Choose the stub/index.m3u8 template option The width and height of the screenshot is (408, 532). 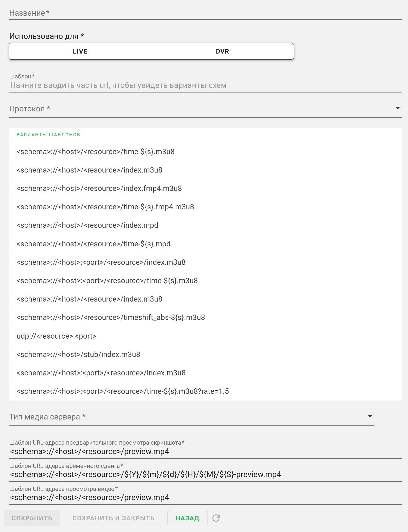78,354
